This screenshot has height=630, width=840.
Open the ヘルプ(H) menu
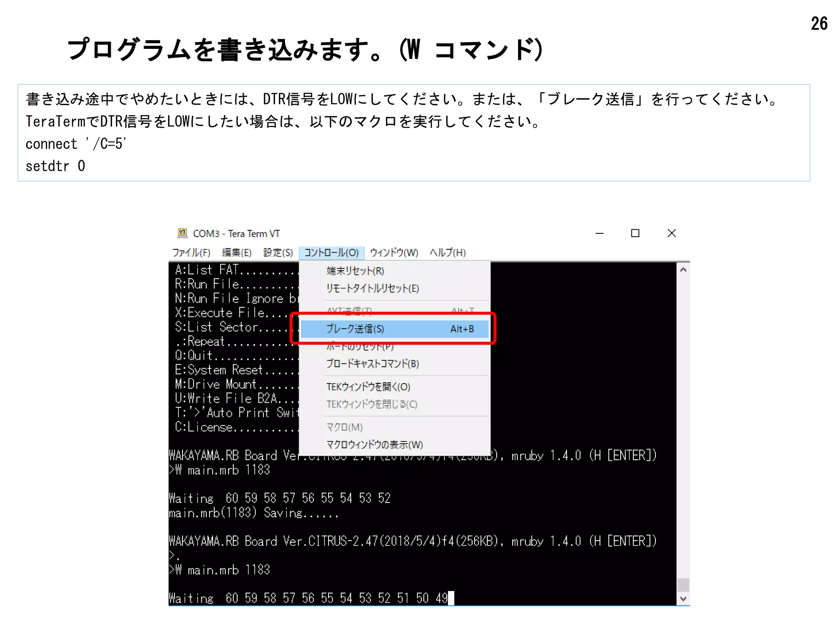(x=448, y=253)
